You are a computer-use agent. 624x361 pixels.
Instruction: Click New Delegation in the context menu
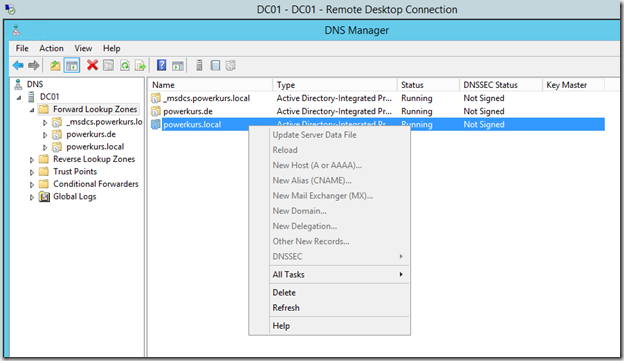tap(339, 226)
